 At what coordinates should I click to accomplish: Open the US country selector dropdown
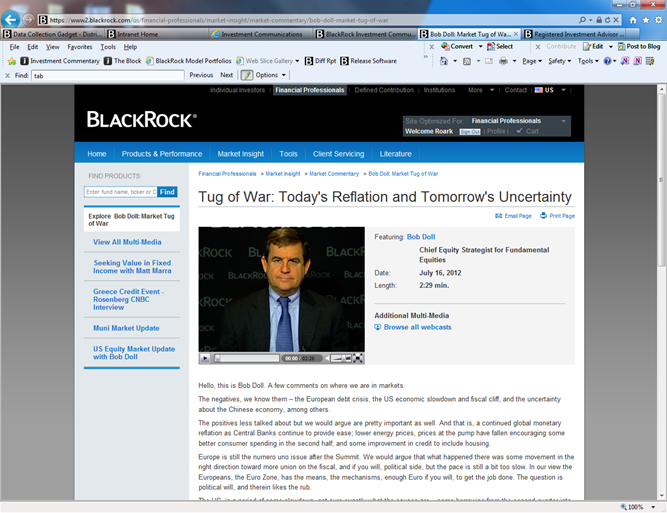[x=550, y=90]
